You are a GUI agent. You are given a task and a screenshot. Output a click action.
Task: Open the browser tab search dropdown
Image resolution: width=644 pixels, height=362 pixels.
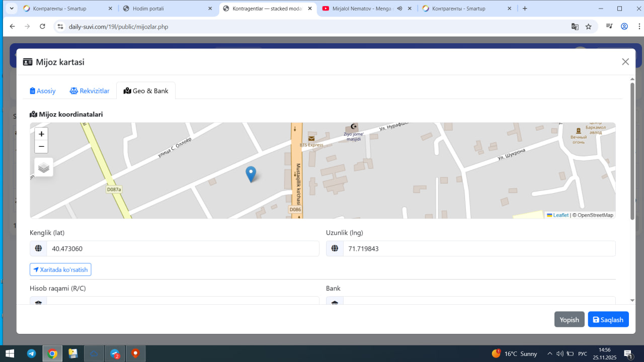(x=12, y=9)
